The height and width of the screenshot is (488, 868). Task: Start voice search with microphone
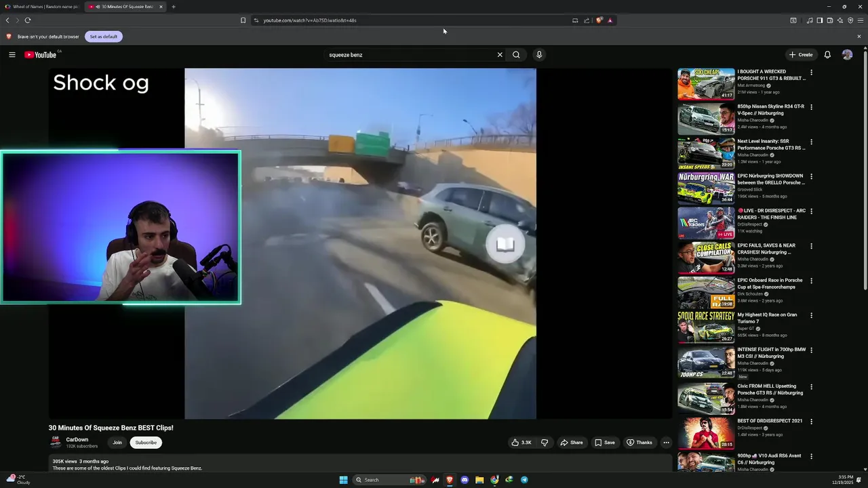[539, 55]
